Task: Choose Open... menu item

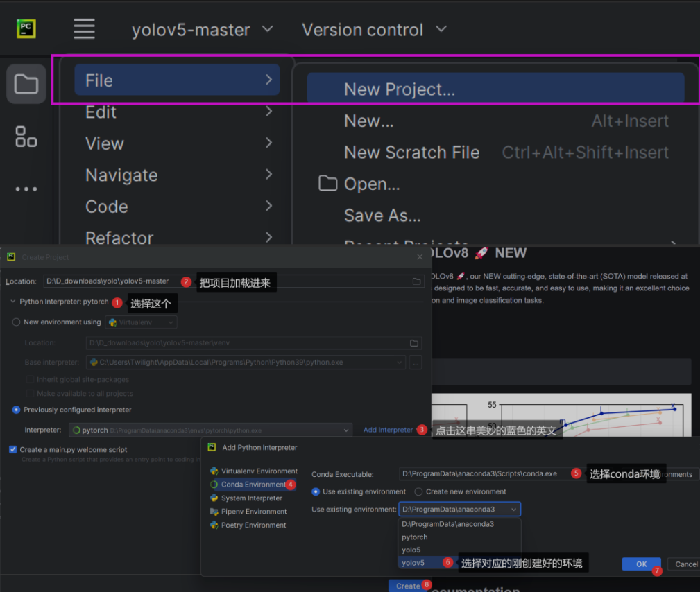Action: point(495,184)
